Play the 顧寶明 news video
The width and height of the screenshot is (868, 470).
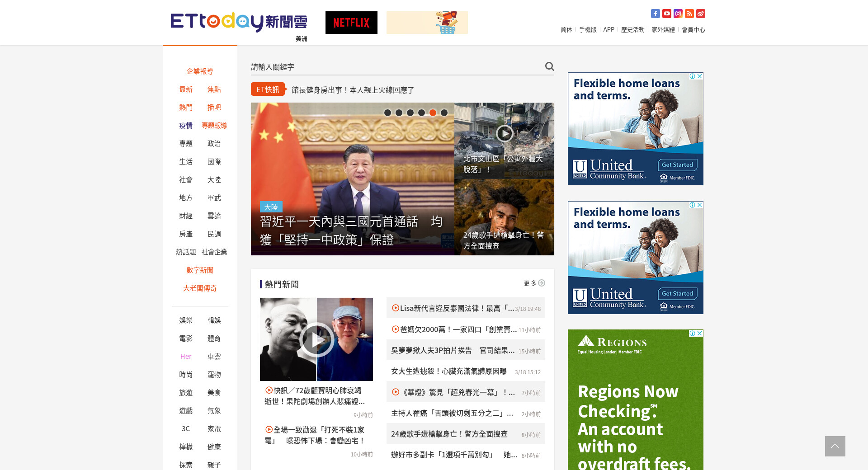click(x=316, y=339)
